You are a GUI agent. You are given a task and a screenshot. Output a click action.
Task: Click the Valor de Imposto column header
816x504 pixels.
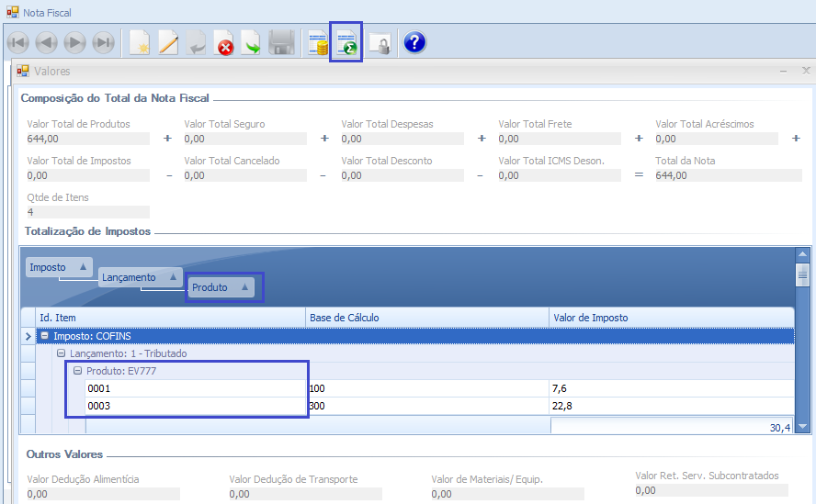[671, 318]
